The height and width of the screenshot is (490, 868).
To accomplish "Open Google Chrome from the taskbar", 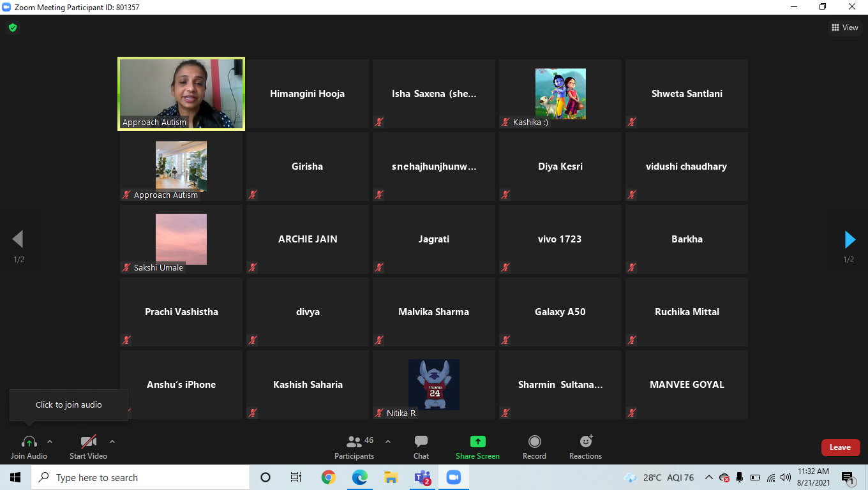I will 329,477.
